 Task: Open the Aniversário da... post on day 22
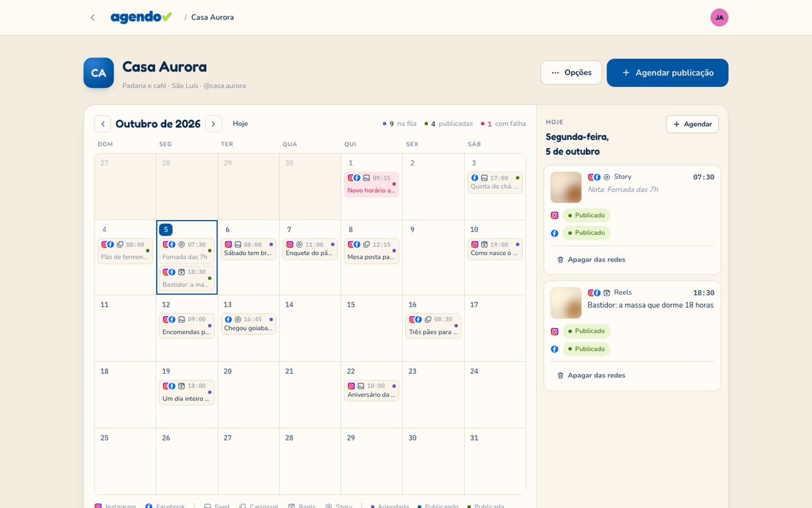(372, 390)
